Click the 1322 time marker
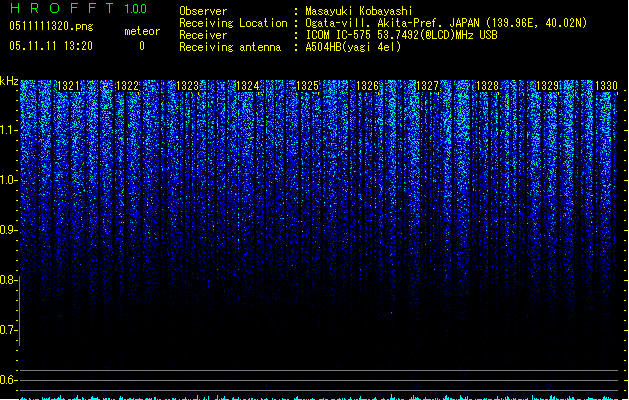Viewport: 629px width, 400px height. 127,86
